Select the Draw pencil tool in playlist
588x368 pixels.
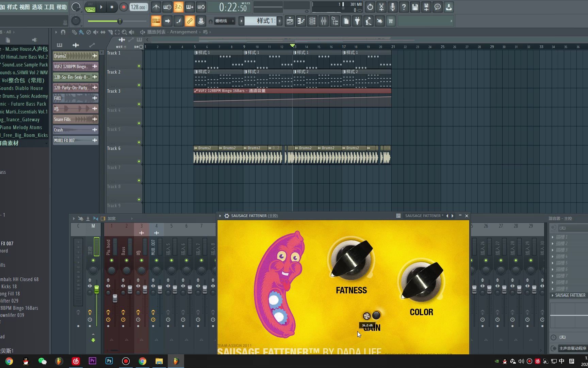(x=74, y=32)
